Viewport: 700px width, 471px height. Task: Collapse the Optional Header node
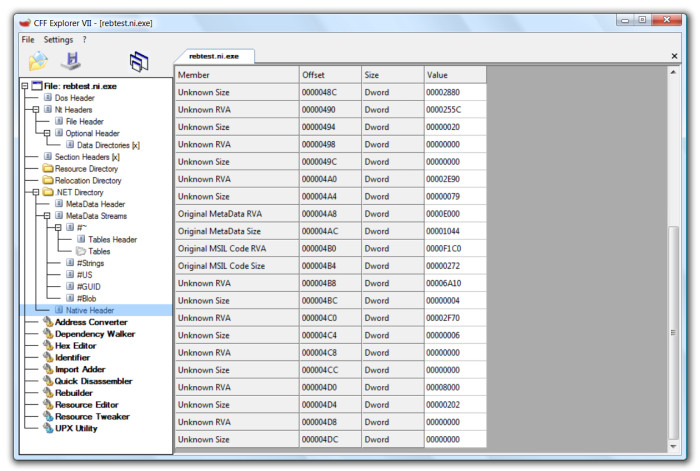point(46,133)
